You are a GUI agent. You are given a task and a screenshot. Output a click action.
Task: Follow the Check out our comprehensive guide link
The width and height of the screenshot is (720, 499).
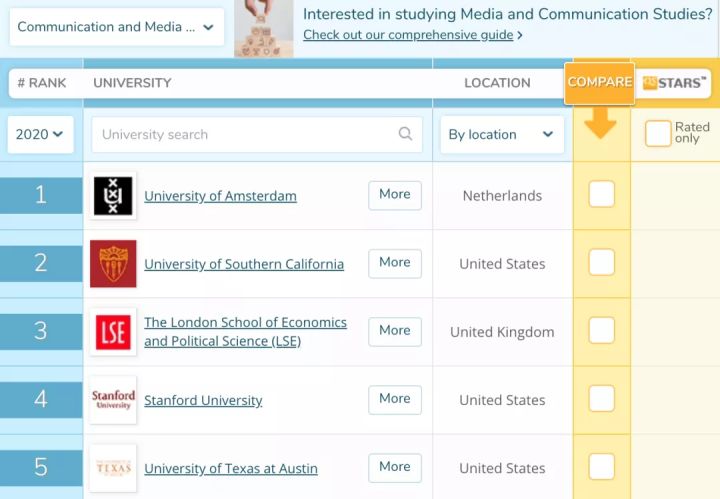[x=408, y=35]
